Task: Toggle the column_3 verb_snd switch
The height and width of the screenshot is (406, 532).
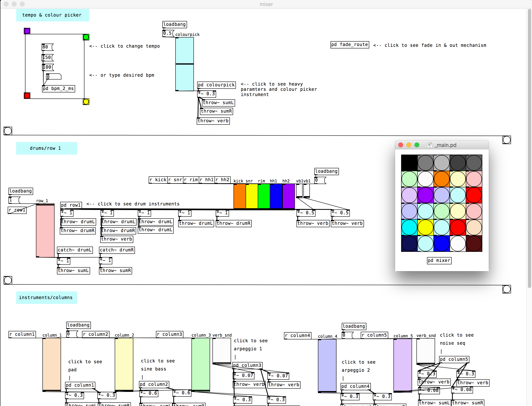Action: pyautogui.click(x=222, y=351)
